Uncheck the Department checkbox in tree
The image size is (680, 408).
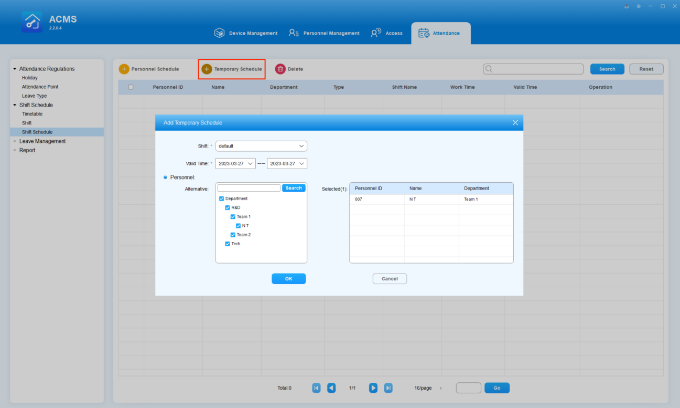[x=221, y=198]
